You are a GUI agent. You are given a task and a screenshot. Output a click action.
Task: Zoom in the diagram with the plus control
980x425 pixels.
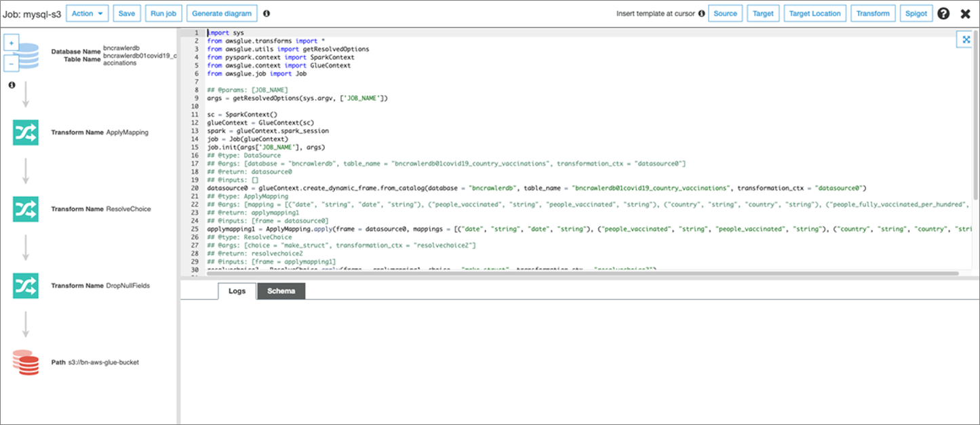click(10, 41)
